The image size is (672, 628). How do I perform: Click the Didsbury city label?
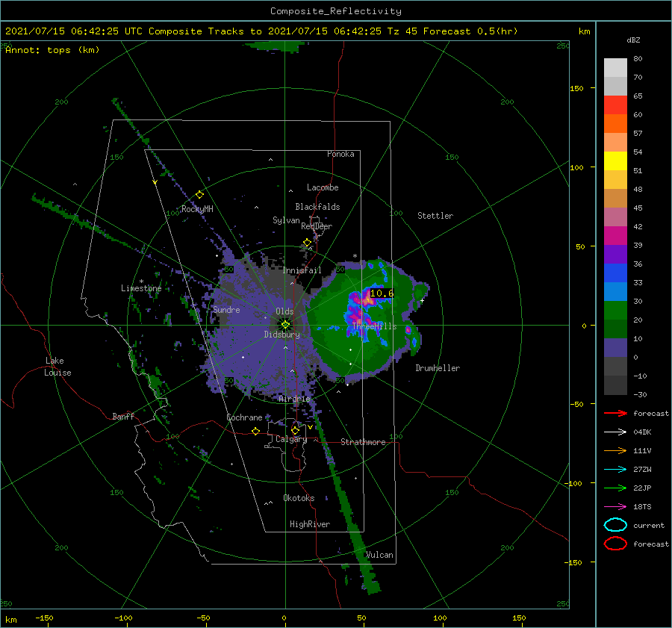(x=281, y=335)
